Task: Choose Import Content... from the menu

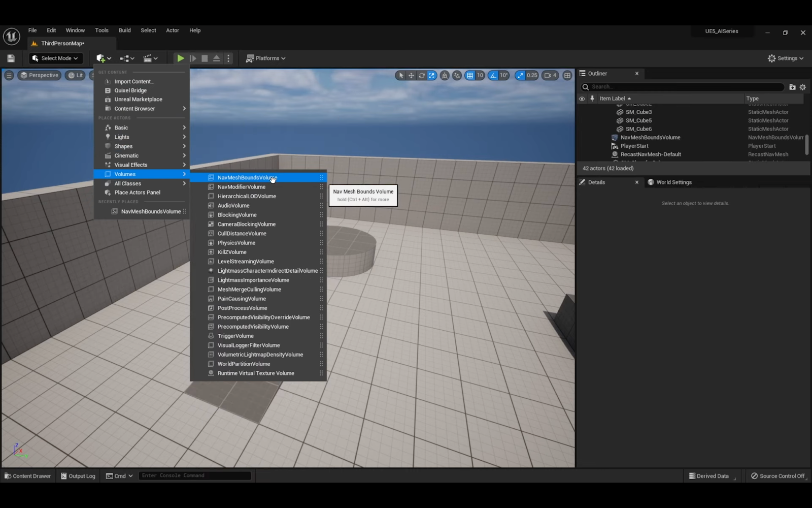Action: pyautogui.click(x=142, y=81)
